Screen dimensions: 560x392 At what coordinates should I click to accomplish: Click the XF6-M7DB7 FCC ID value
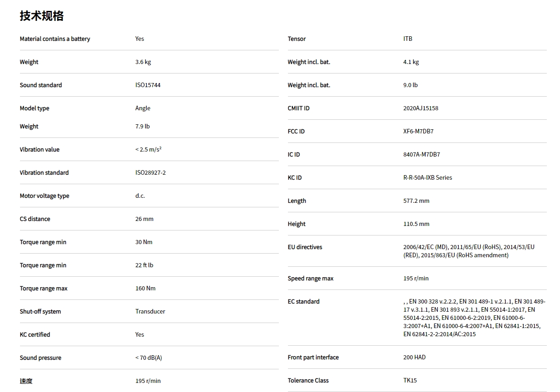(418, 131)
